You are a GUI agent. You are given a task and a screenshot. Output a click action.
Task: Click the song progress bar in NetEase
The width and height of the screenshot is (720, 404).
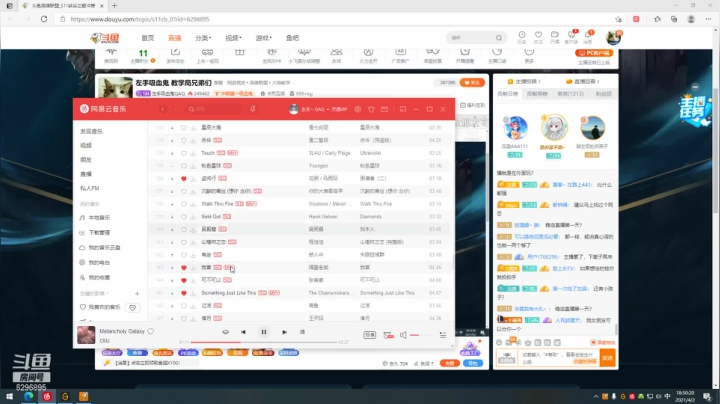264,342
